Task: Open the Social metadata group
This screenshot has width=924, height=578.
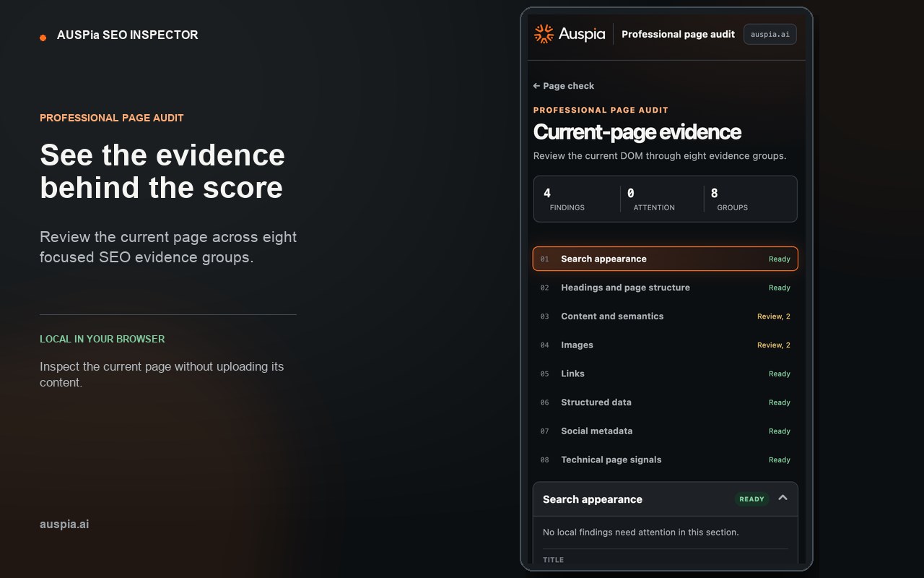Action: point(666,431)
